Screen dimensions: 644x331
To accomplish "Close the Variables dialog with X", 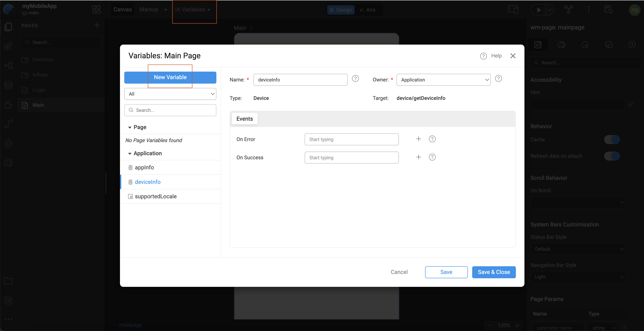I will pyautogui.click(x=513, y=56).
